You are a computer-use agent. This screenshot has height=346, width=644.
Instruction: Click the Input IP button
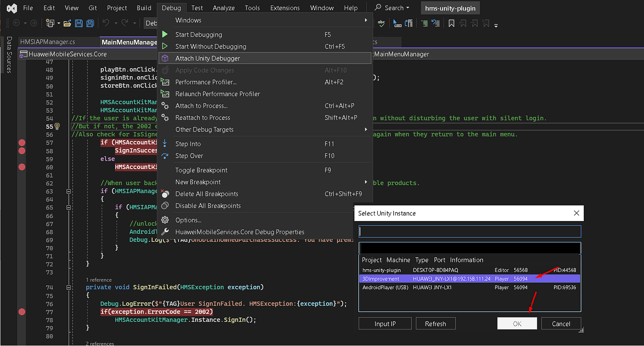pos(385,323)
